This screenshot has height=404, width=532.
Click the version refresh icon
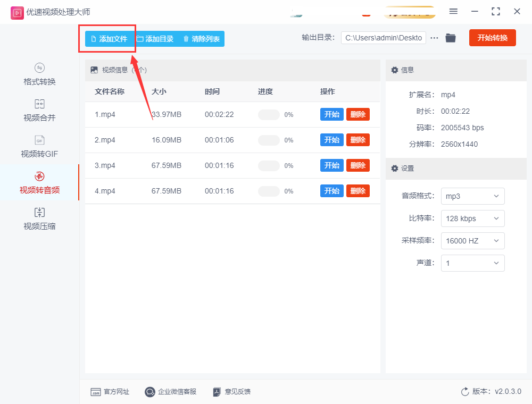tap(465, 392)
